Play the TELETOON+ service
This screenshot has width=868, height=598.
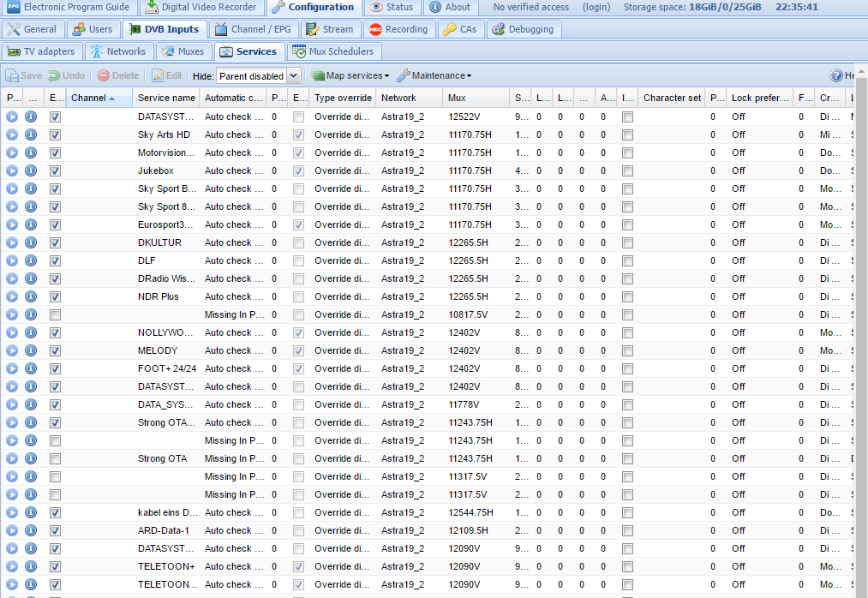click(x=12, y=566)
